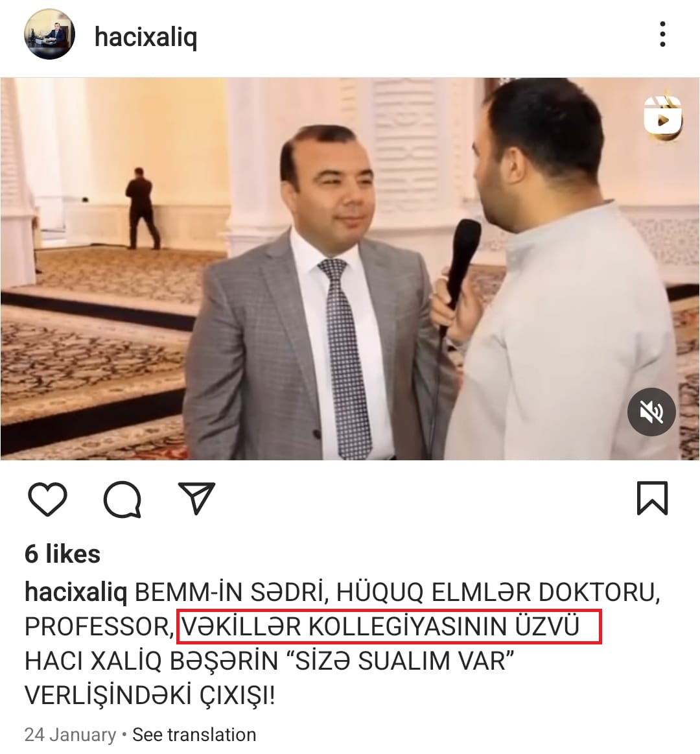This screenshot has height=754, width=700.
Task: Click See translation link
Action: (194, 735)
